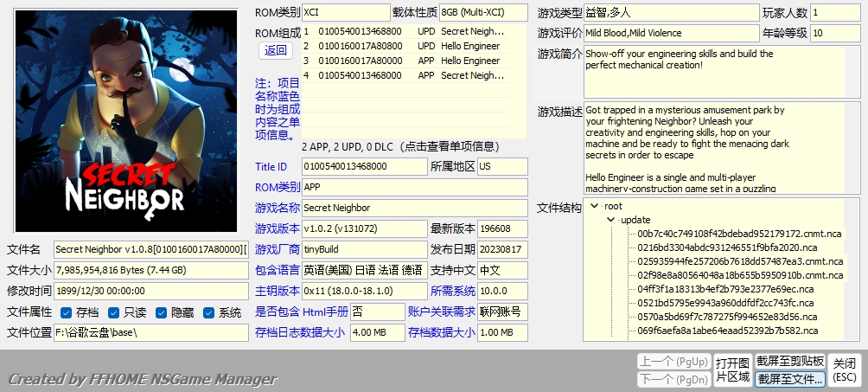Click the 游戏名称 Secret Neighbor text field

pyautogui.click(x=414, y=208)
